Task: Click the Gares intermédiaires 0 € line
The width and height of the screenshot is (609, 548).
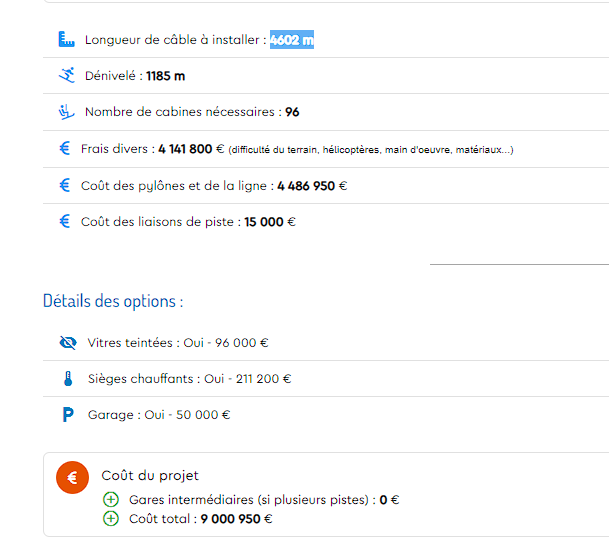Action: (264, 499)
